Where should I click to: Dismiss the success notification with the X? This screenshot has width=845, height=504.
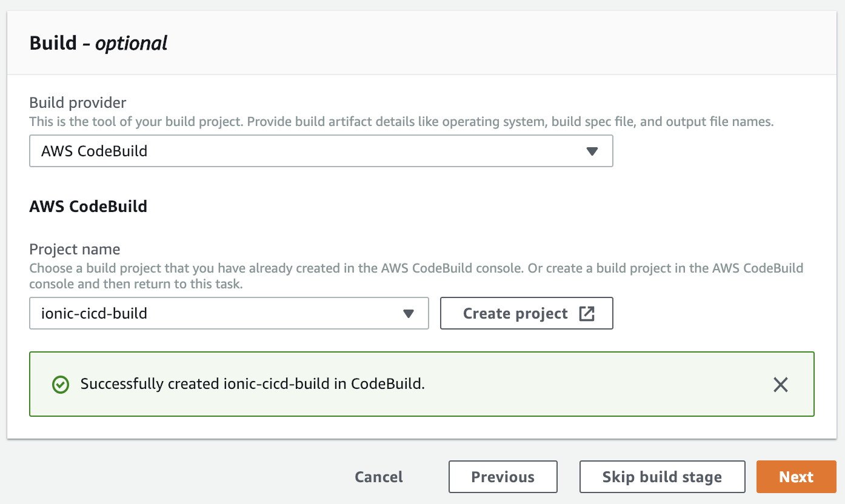(x=781, y=385)
